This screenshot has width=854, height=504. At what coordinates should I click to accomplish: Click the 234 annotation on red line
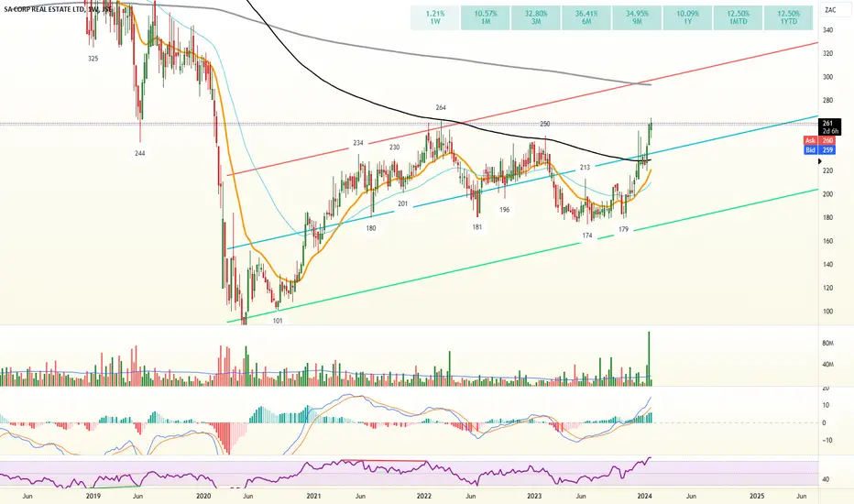click(x=358, y=143)
